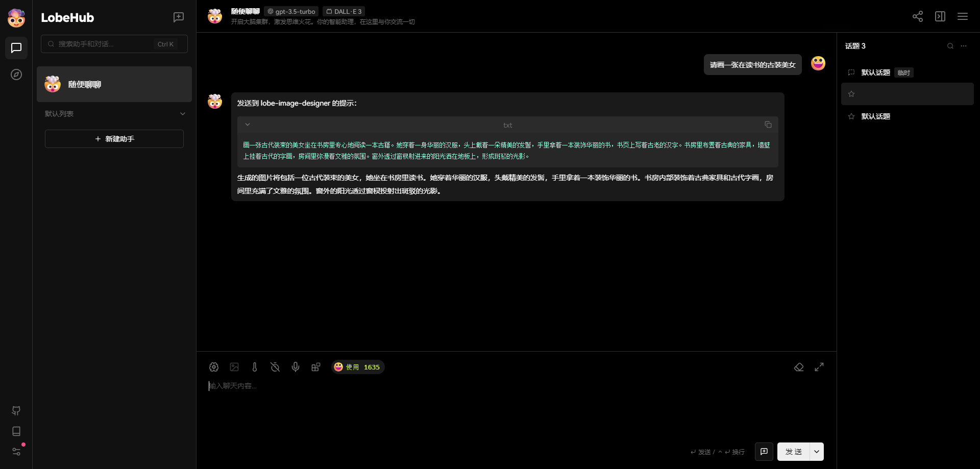
Task: Clear the conversation with the eraser icon
Action: [799, 367]
